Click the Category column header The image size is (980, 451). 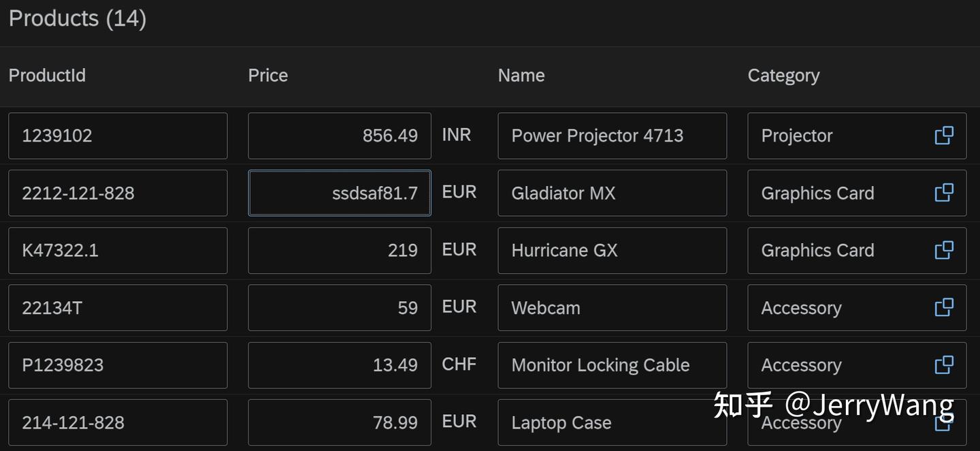783,75
